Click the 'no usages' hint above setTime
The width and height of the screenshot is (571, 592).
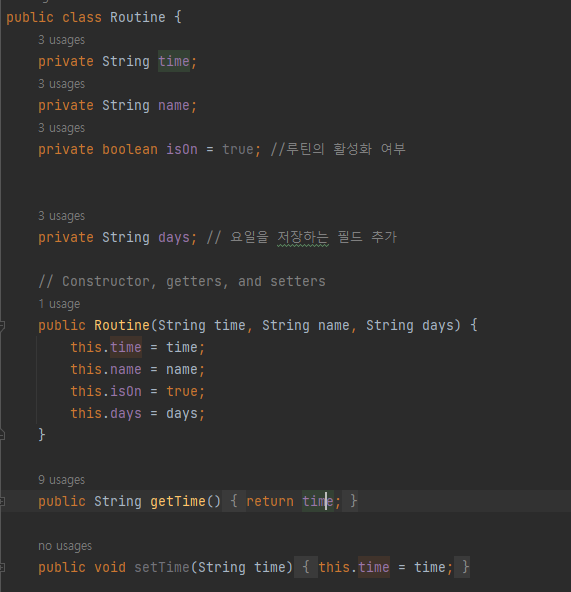pyautogui.click(x=65, y=546)
